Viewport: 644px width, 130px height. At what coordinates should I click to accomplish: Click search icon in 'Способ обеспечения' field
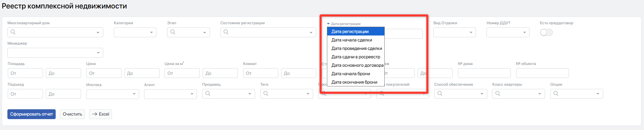click(x=440, y=93)
